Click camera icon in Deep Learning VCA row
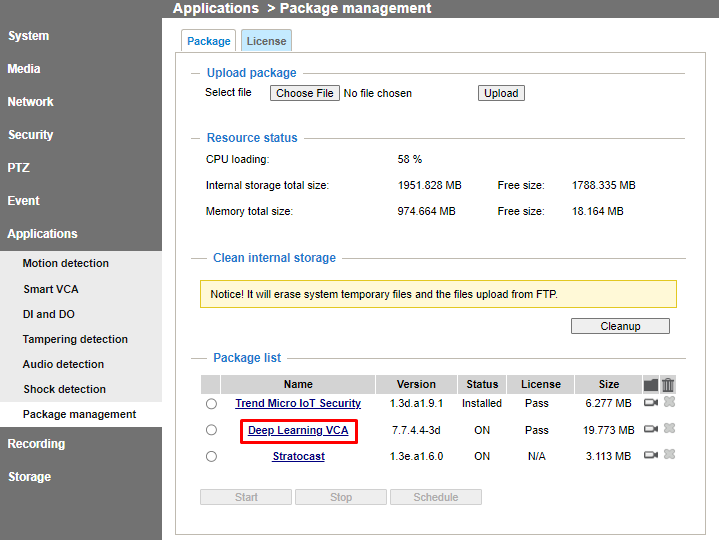This screenshot has width=719, height=540. tap(651, 429)
